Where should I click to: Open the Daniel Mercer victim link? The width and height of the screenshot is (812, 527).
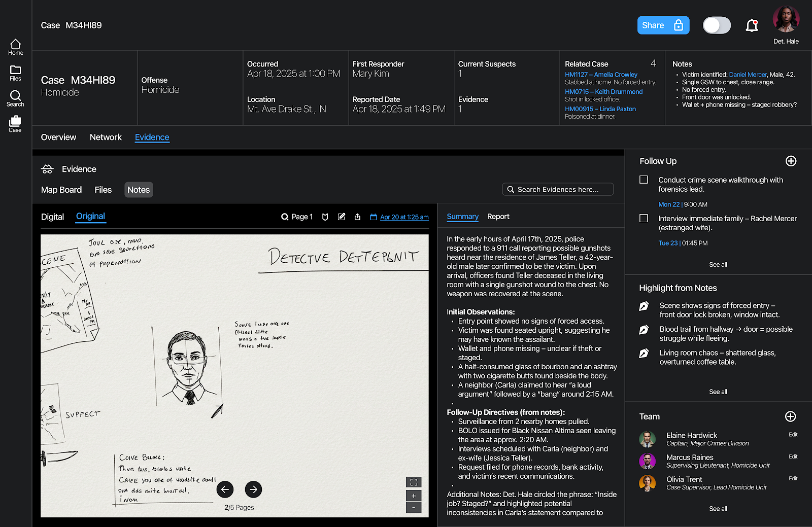(748, 75)
